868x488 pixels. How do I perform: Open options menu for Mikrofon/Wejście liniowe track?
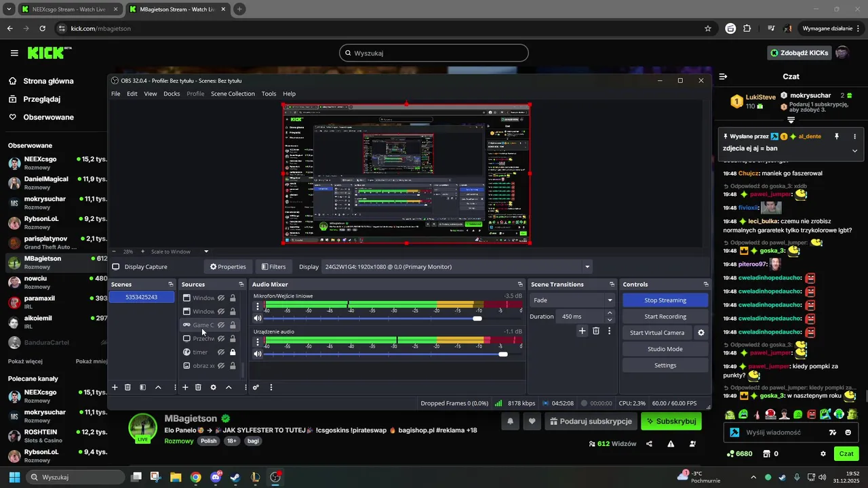(257, 307)
